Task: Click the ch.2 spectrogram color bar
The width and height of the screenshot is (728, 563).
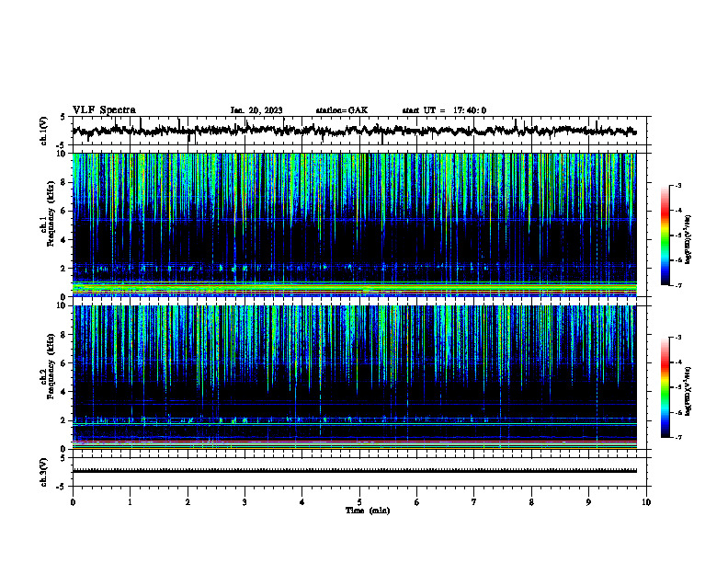Action: [665, 387]
